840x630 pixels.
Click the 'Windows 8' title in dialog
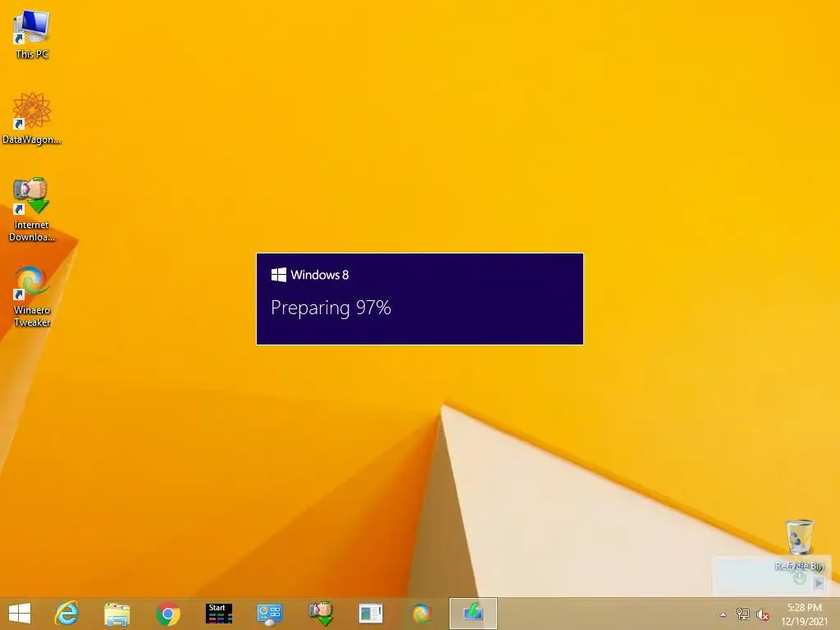pyautogui.click(x=320, y=275)
